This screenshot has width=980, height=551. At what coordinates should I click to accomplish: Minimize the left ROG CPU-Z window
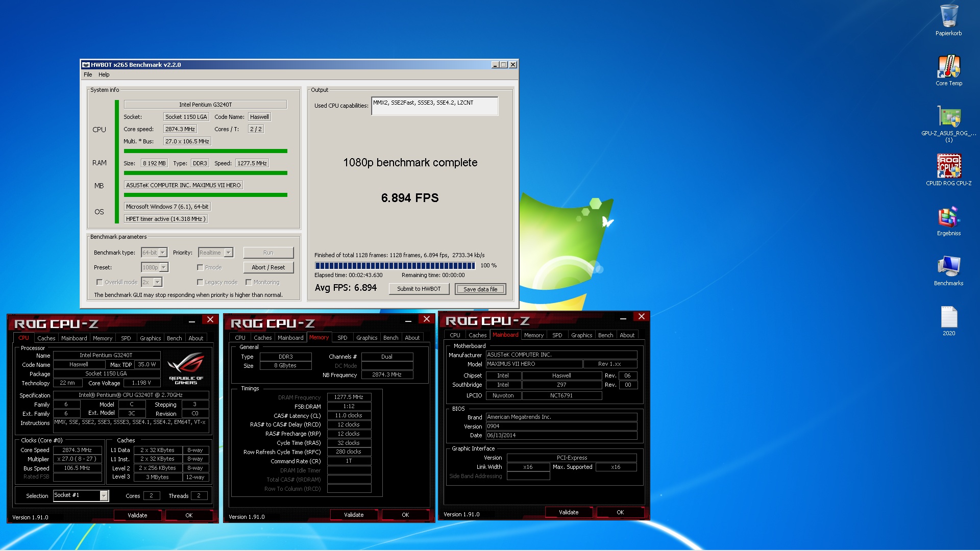pos(192,321)
